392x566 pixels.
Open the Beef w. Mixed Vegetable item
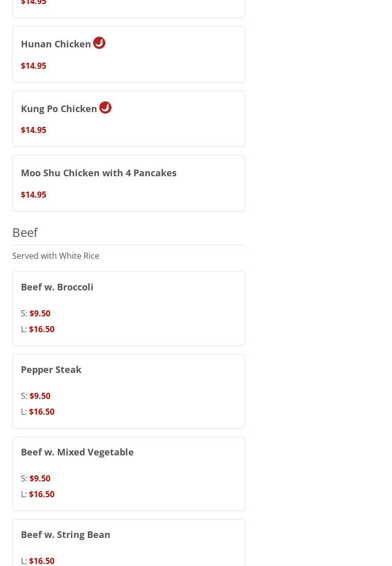click(77, 452)
